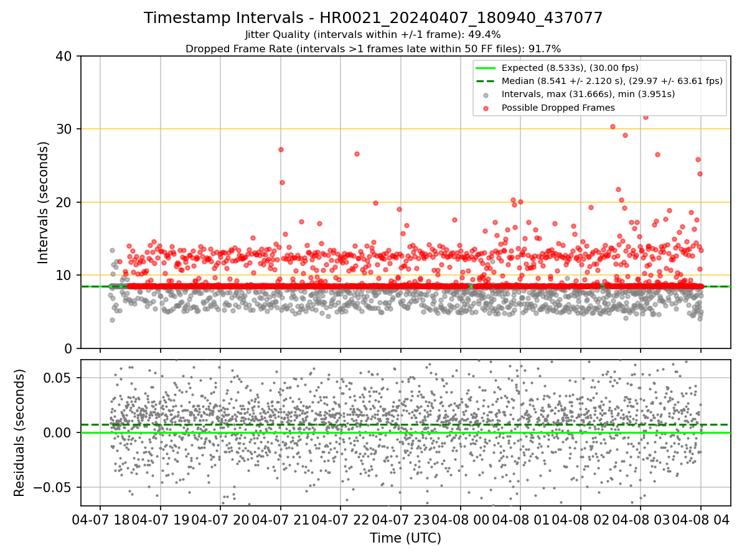Click the dashed median line in residuals plot
Viewport: 747px width, 560px height.
point(405,424)
